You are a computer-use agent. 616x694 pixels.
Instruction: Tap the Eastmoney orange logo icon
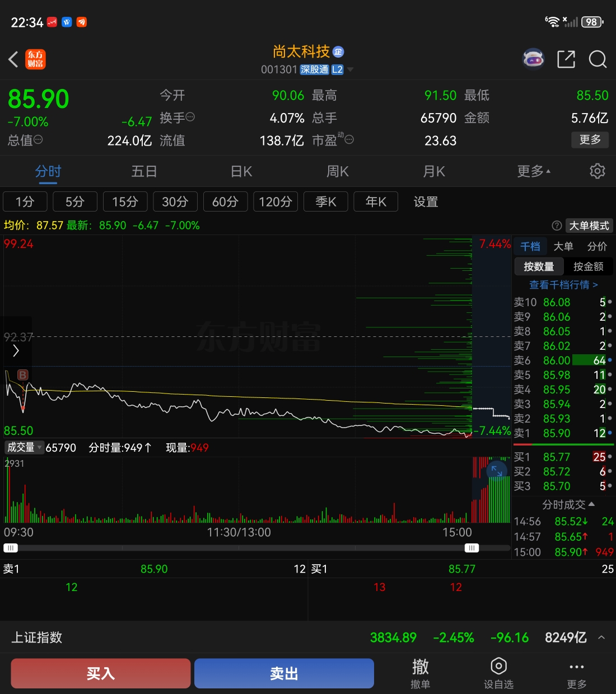click(x=35, y=59)
